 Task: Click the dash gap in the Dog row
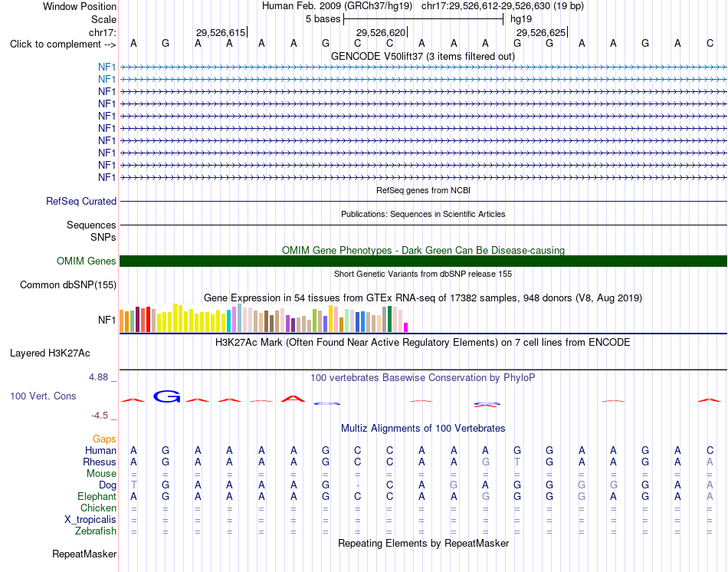pyautogui.click(x=357, y=486)
